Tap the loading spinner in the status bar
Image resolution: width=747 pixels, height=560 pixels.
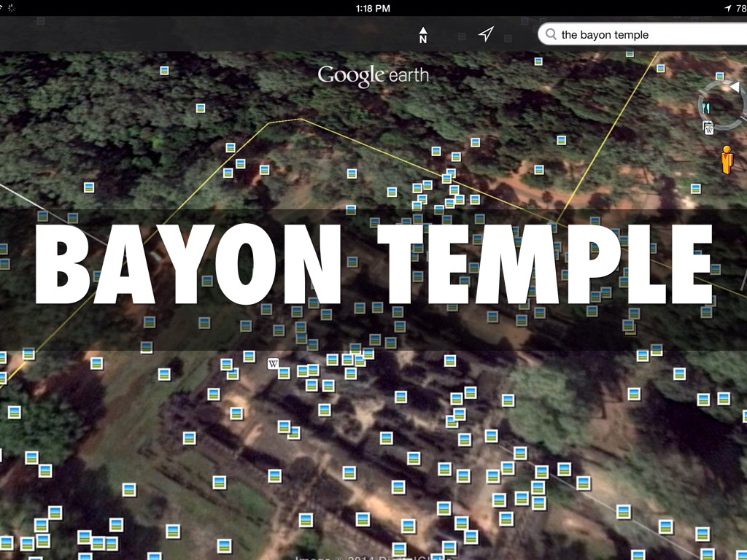point(12,8)
